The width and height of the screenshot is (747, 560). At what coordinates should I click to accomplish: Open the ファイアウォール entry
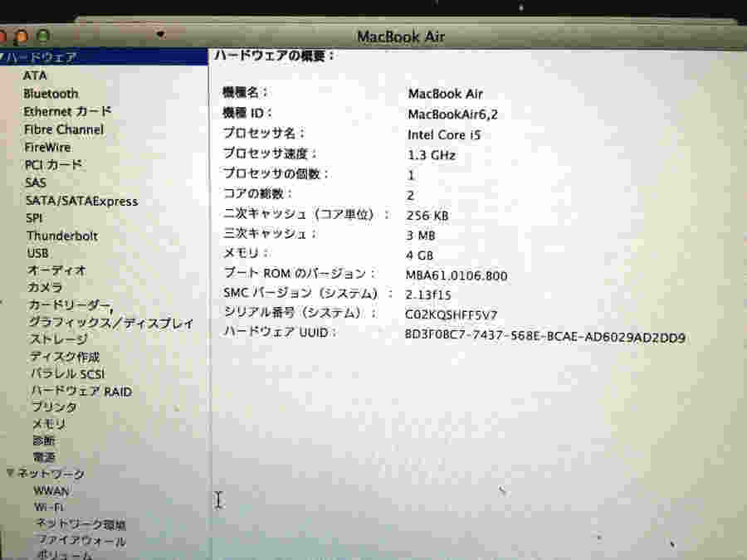(x=81, y=541)
